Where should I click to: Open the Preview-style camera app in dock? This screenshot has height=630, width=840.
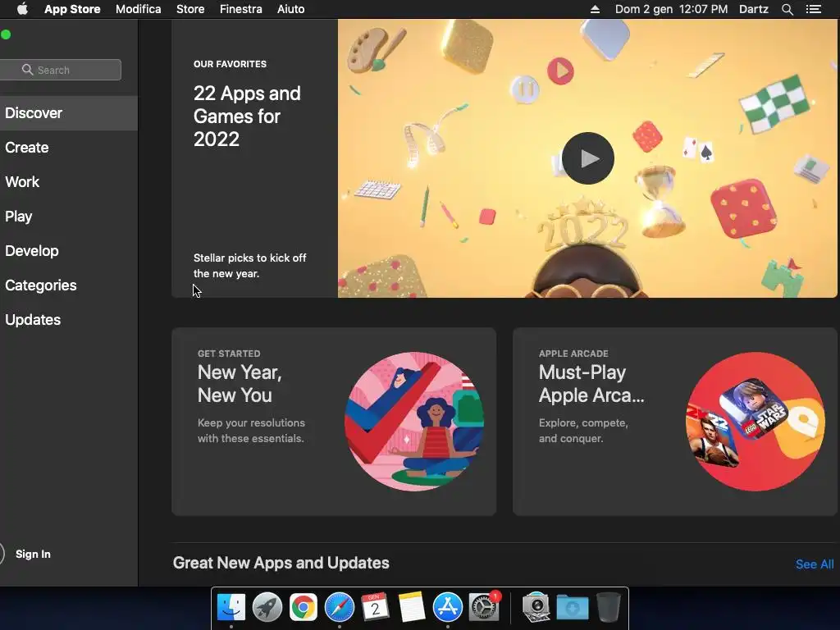tap(536, 607)
